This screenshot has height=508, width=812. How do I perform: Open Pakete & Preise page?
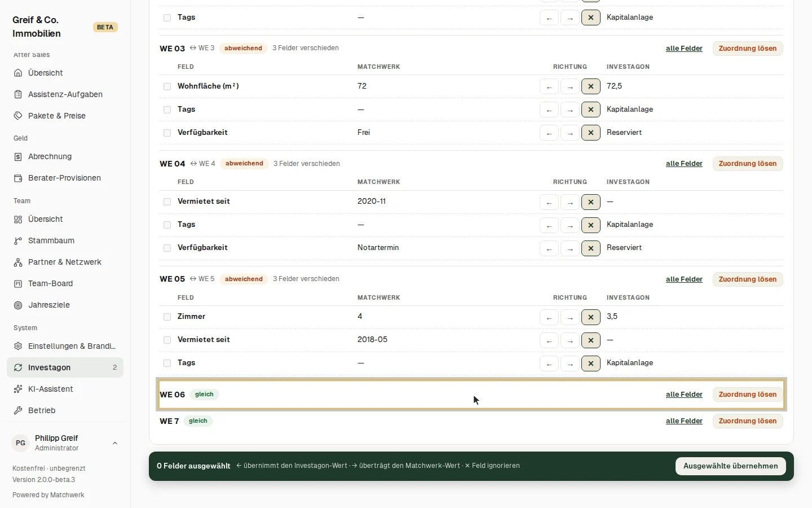pyautogui.click(x=65, y=116)
